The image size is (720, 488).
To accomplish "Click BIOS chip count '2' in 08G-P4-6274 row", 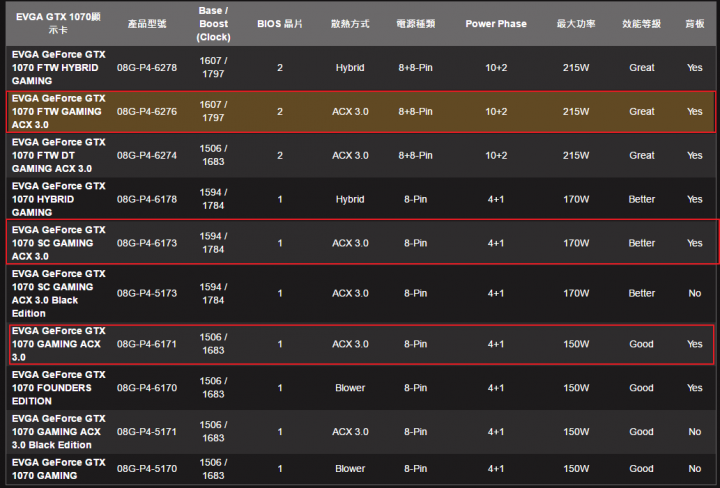I will 280,155.
